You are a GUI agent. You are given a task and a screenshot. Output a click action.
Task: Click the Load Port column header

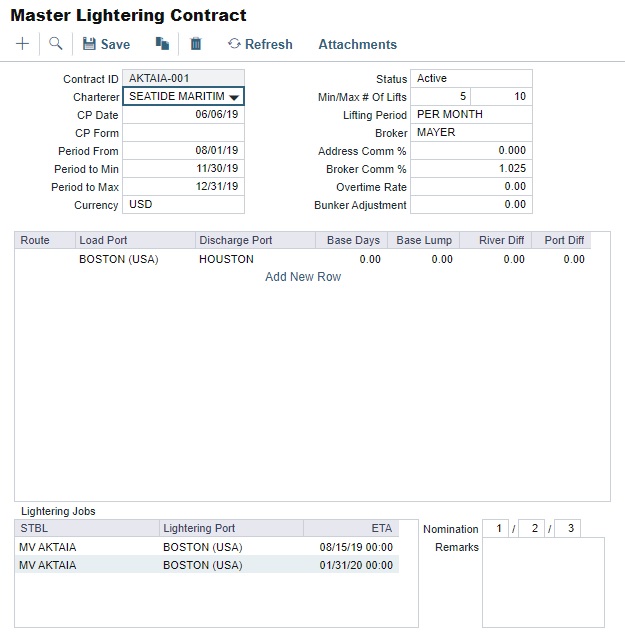(134, 241)
